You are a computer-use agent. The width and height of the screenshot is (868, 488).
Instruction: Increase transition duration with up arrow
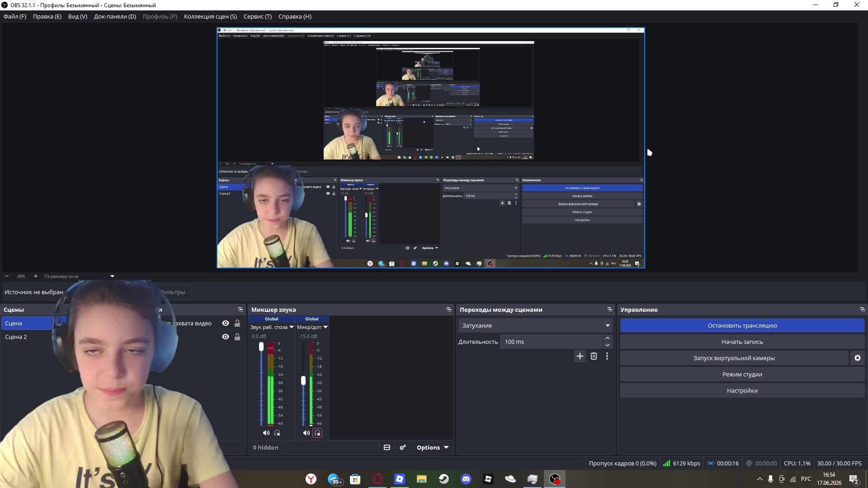tap(608, 338)
